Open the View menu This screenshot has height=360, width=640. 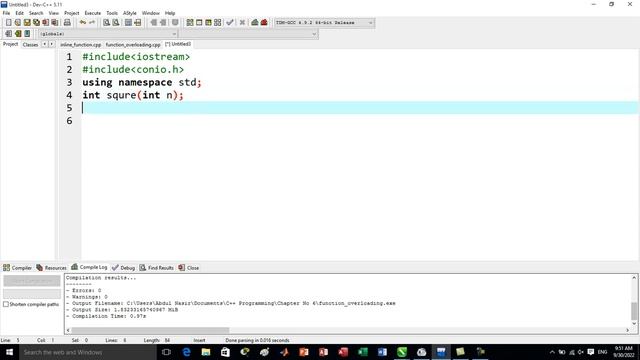pos(54,13)
